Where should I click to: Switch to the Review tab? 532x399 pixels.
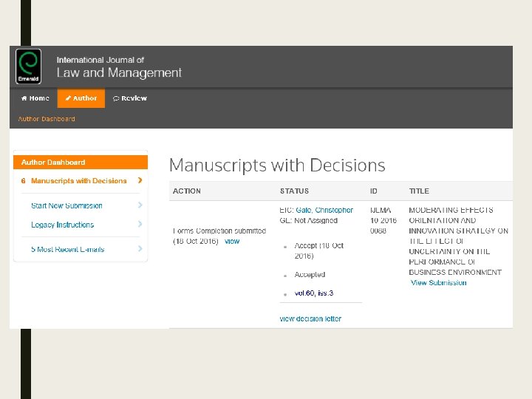point(129,98)
